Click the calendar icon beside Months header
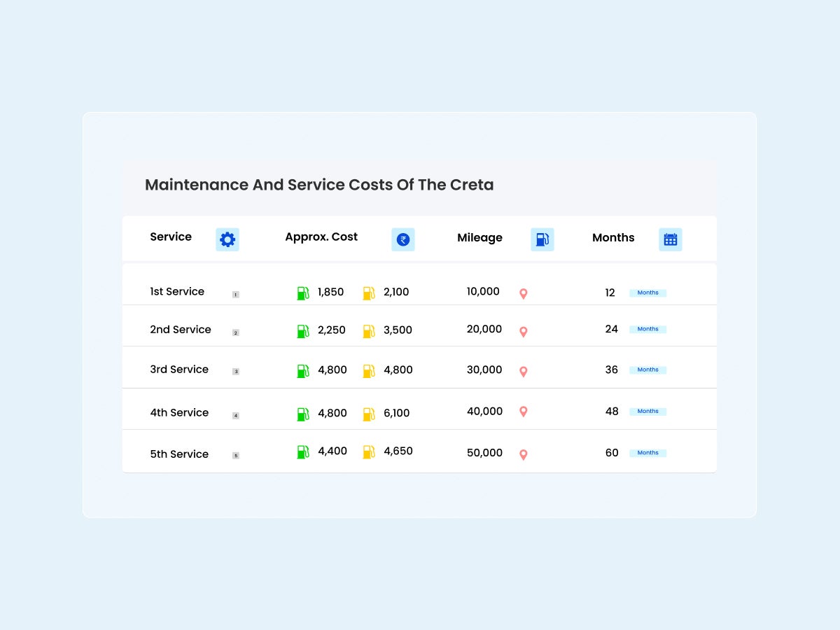 [670, 239]
